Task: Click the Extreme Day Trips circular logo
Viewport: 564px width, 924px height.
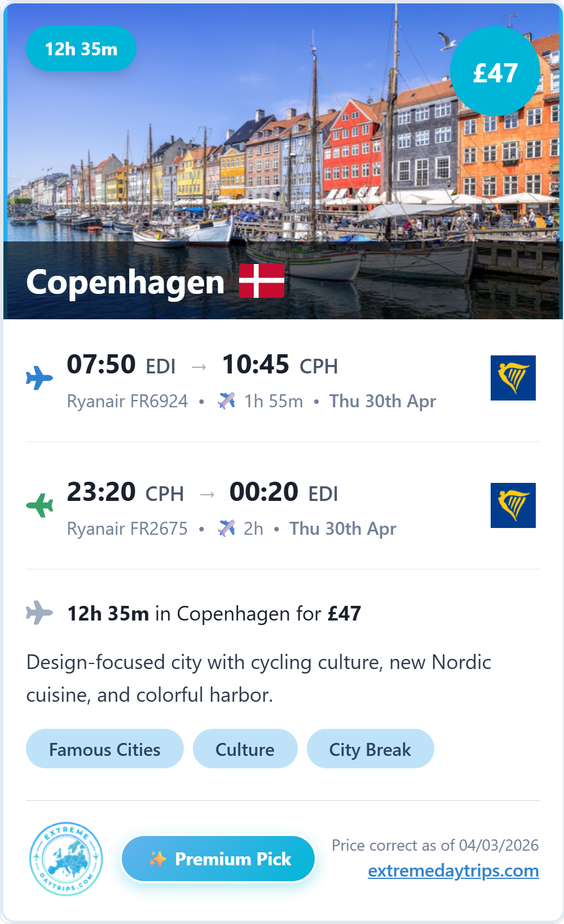Action: [x=66, y=859]
